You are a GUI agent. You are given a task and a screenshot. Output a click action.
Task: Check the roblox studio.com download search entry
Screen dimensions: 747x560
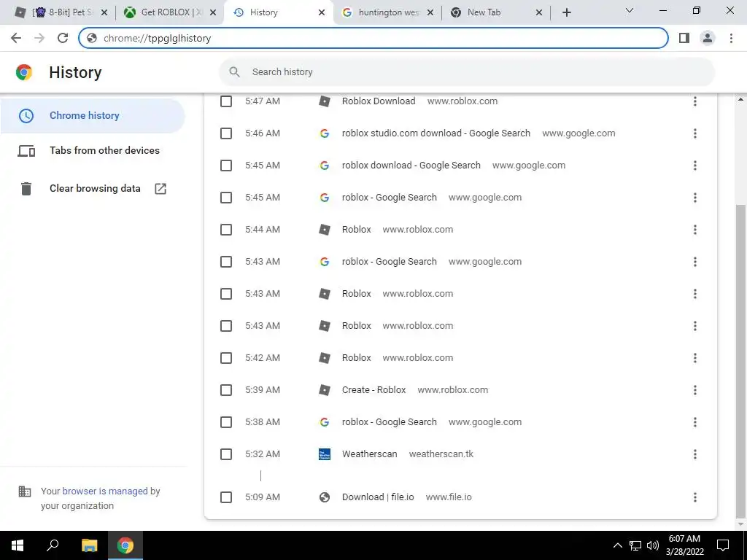(226, 133)
